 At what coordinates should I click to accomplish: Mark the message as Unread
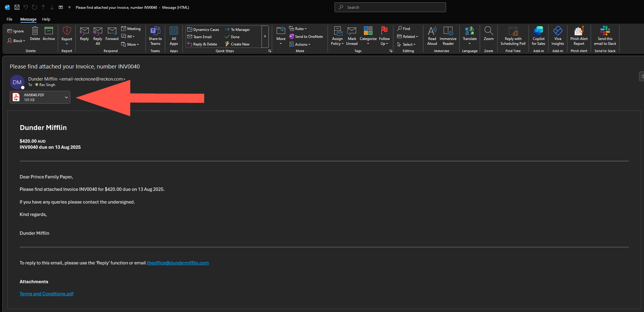(352, 36)
